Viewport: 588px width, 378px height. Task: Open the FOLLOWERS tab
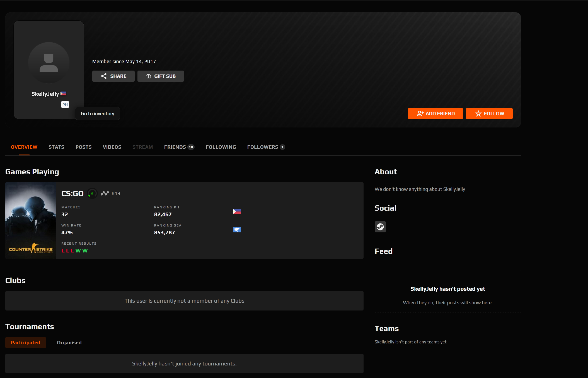point(266,147)
